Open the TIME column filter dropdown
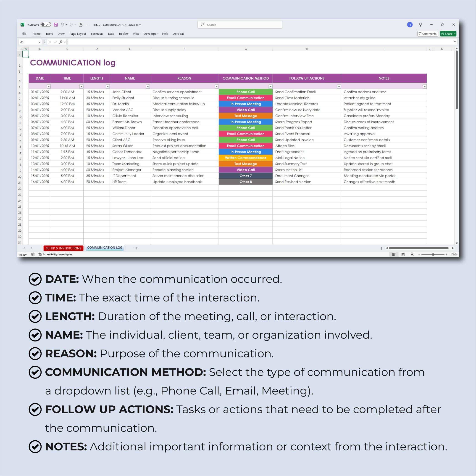 [81, 87]
